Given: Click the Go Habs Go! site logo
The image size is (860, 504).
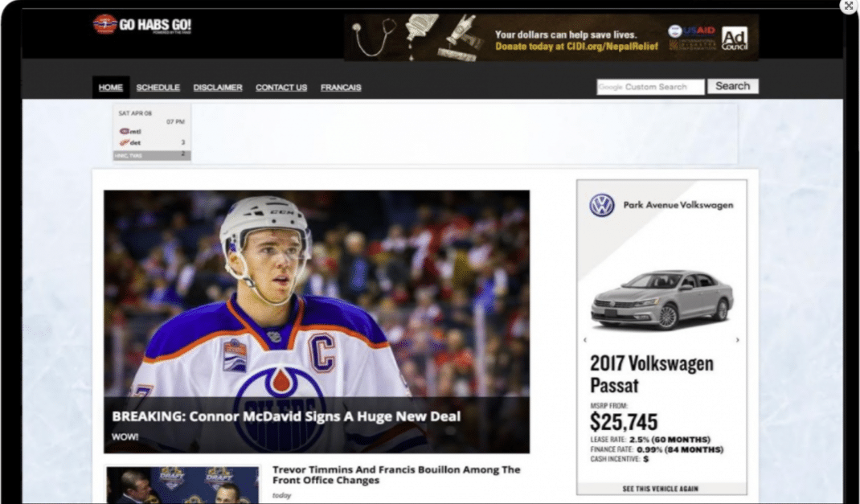Looking at the screenshot, I should [x=141, y=25].
